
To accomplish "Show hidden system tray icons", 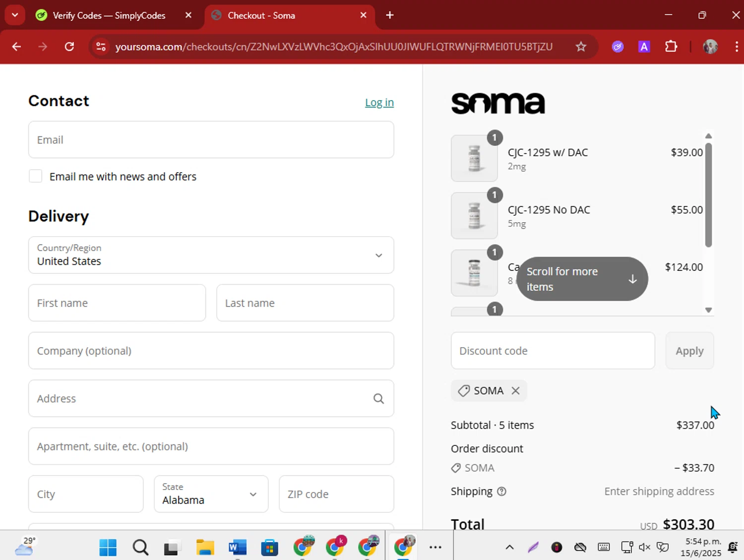I will tap(509, 547).
